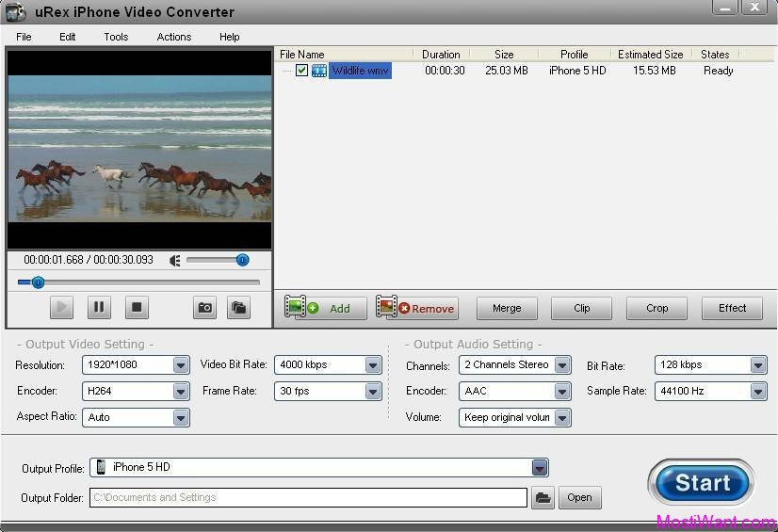Click the Play button in the preview player
This screenshot has height=532, width=778.
[61, 307]
